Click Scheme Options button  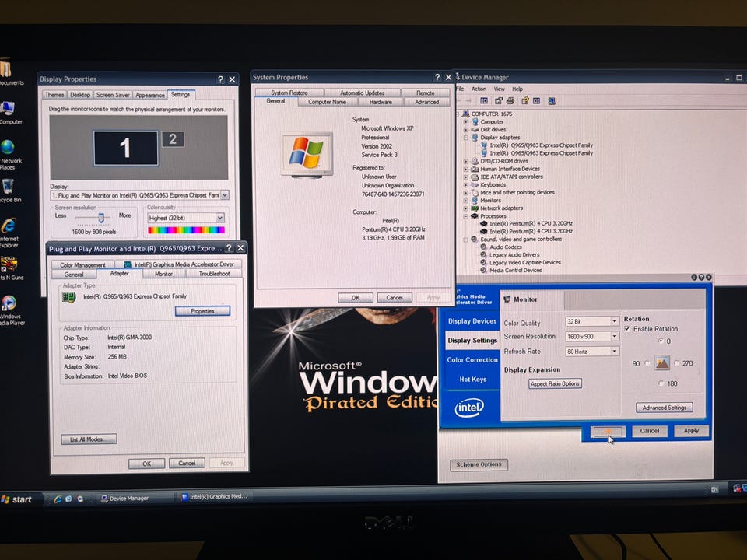479,464
